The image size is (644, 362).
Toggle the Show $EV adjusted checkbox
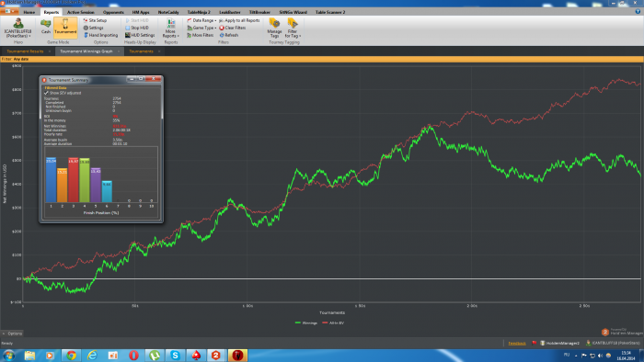click(x=46, y=93)
